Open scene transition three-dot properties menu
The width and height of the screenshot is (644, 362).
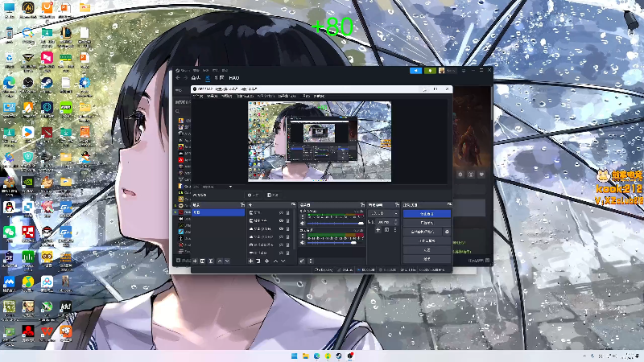pyautogui.click(x=395, y=230)
